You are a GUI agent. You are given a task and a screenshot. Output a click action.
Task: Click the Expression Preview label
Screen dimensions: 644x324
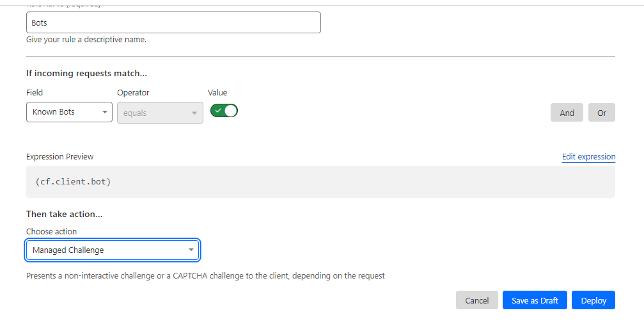coord(60,157)
